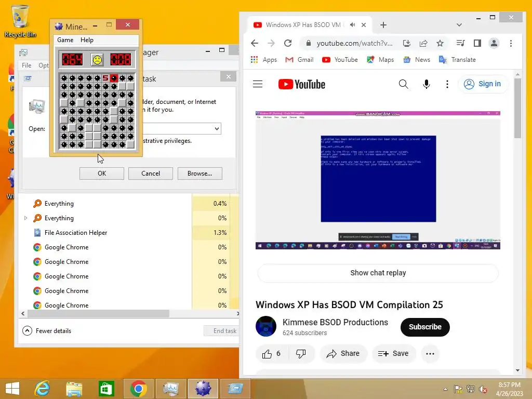Open the News bookmark
Viewport: 532px width, 399px height.
point(417,60)
